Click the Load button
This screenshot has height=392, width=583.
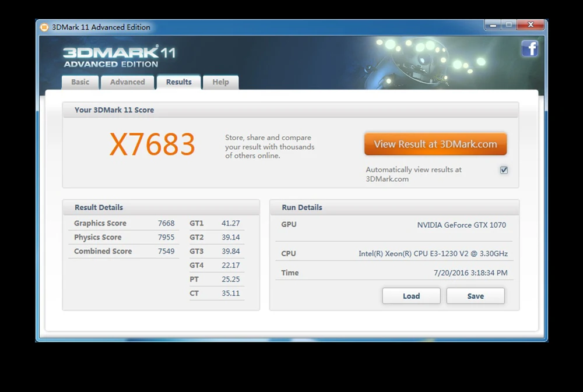pyautogui.click(x=411, y=296)
